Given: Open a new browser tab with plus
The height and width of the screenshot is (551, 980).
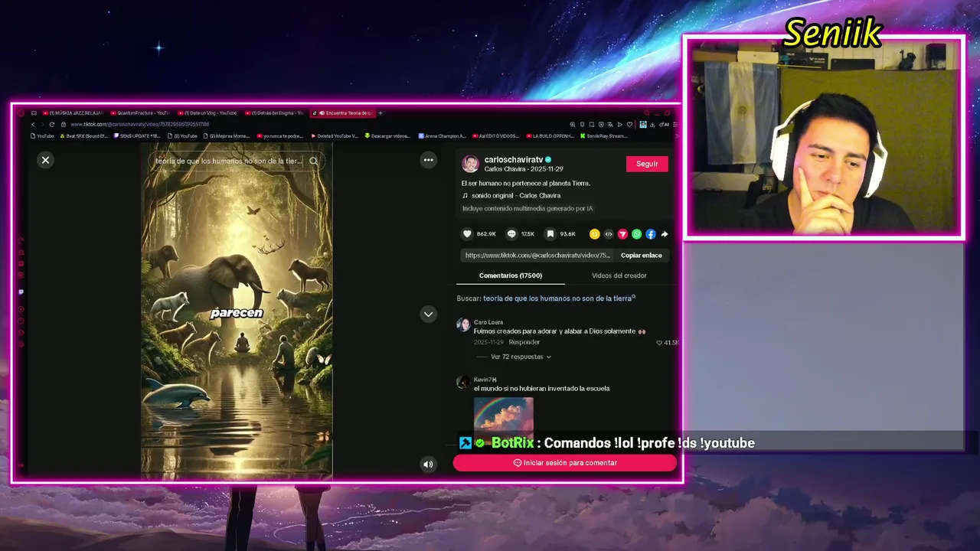Looking at the screenshot, I should (381, 113).
